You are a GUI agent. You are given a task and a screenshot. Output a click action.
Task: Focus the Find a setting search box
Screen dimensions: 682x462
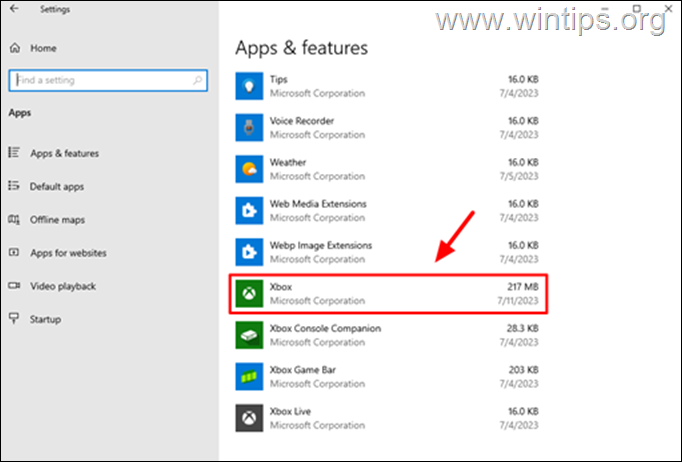108,80
